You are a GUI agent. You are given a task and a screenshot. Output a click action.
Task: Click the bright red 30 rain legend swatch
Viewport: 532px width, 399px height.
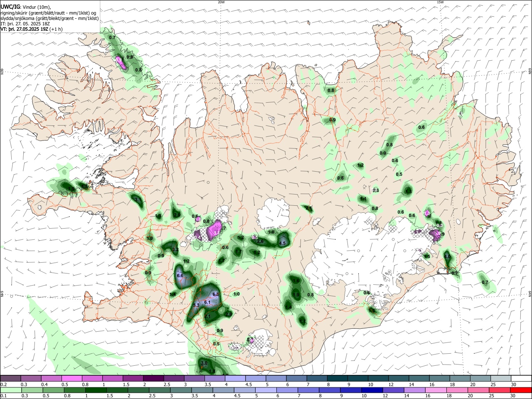pos(521,390)
